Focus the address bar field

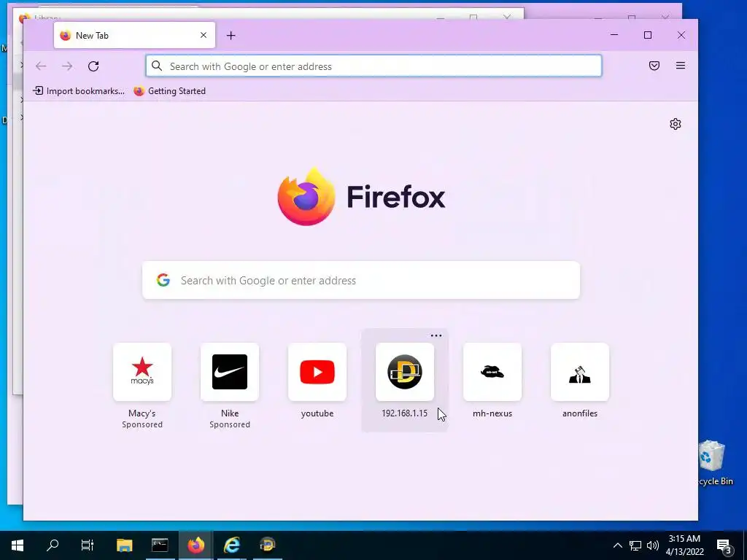(x=373, y=66)
